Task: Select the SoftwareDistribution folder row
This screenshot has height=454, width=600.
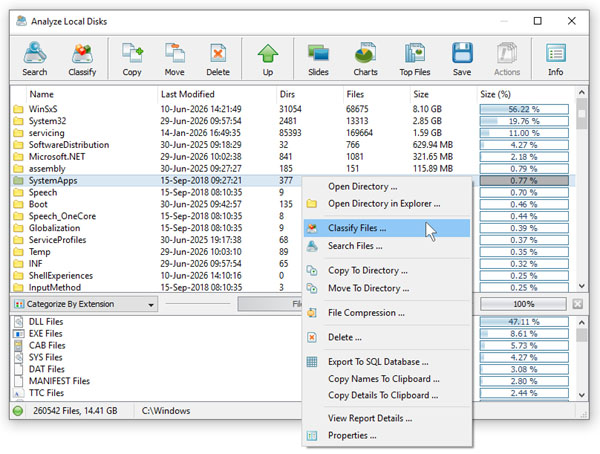Action: point(291,145)
